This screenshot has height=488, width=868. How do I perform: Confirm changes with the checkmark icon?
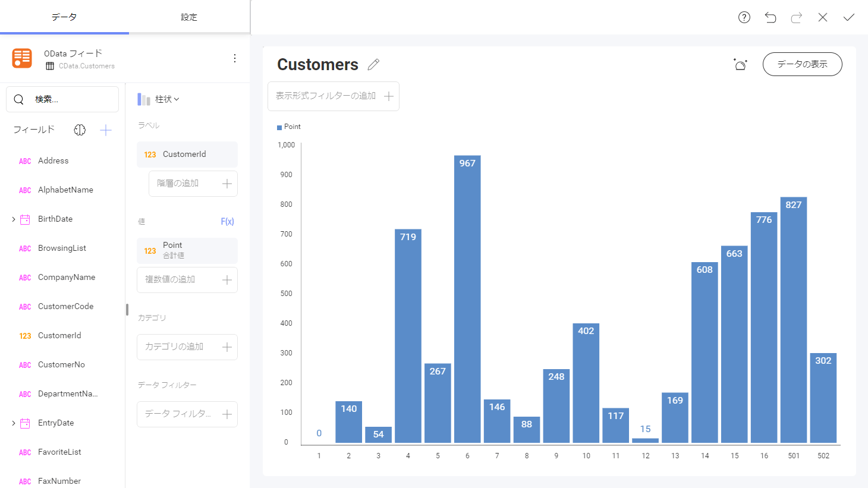pos(849,17)
